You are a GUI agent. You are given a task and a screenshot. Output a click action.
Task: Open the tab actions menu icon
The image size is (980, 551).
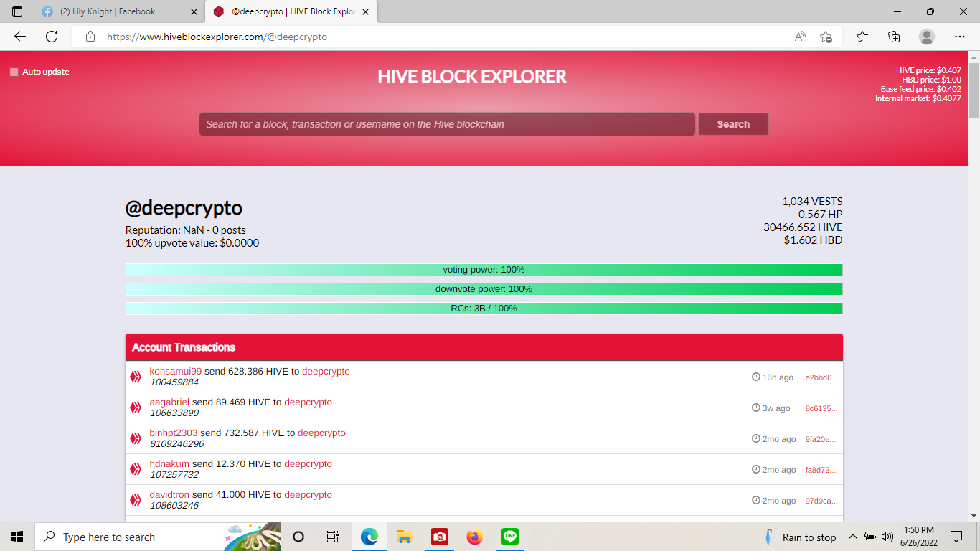(17, 11)
